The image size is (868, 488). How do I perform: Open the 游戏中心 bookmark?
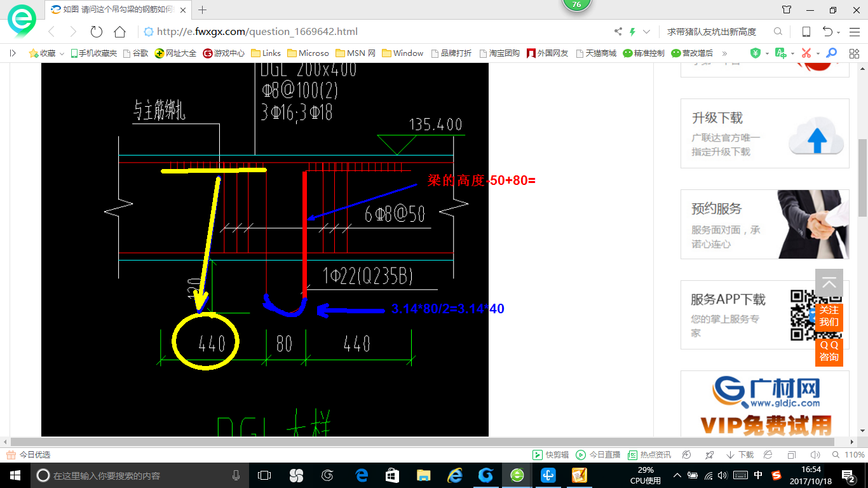(224, 53)
